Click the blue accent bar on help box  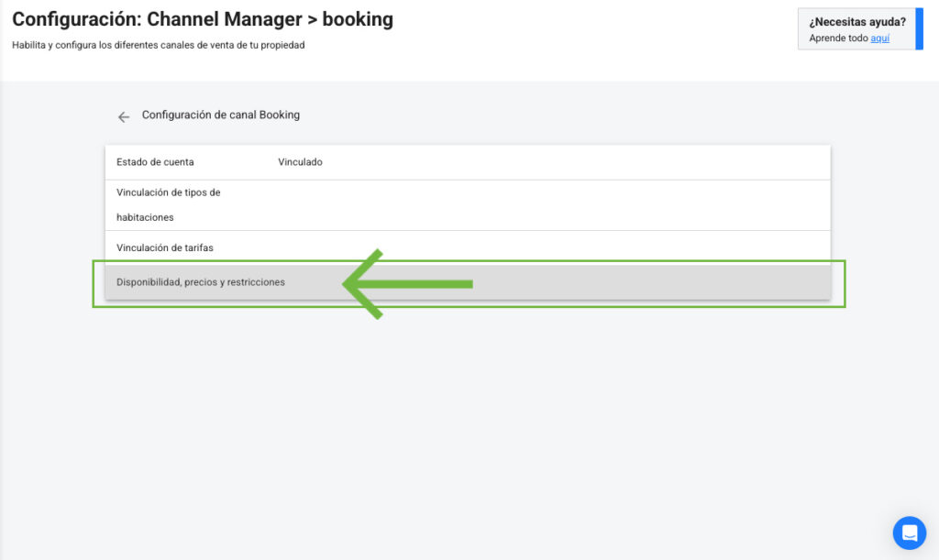coord(919,28)
